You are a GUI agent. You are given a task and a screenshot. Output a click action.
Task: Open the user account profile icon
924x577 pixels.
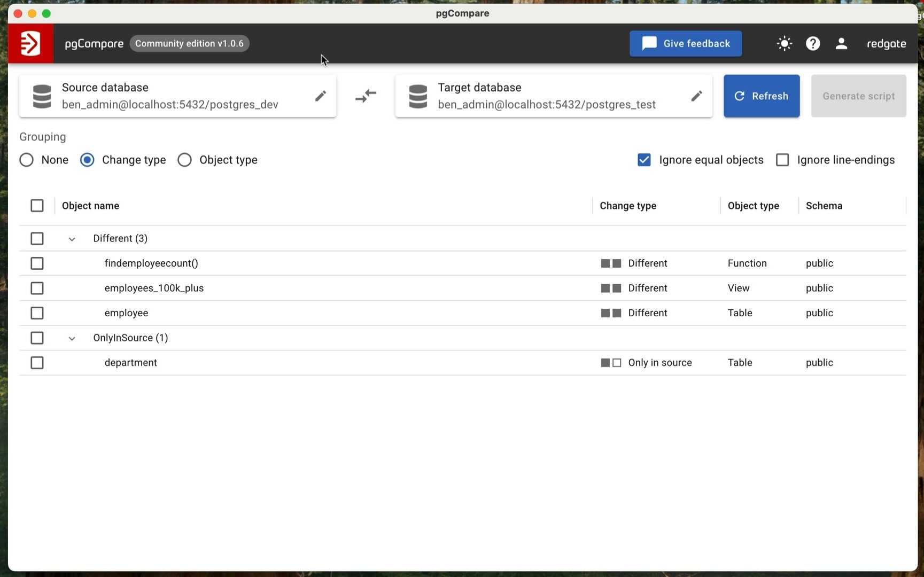[841, 43]
